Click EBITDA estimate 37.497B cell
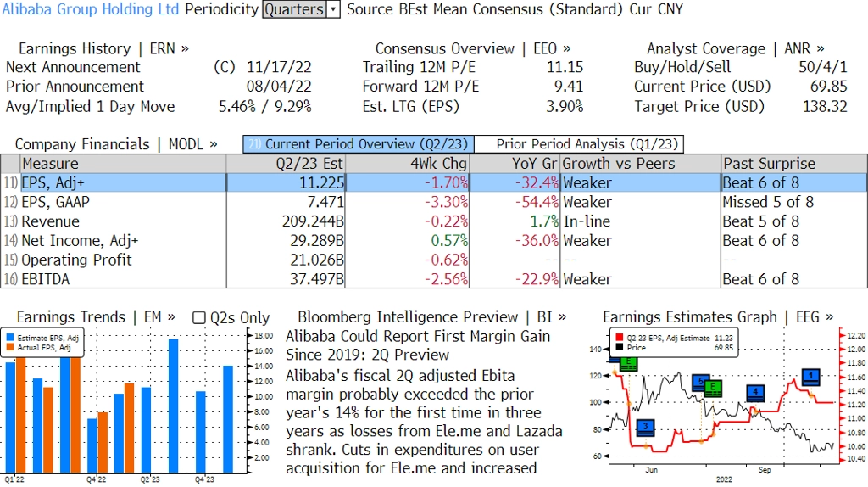This screenshot has width=868, height=487. point(317,279)
